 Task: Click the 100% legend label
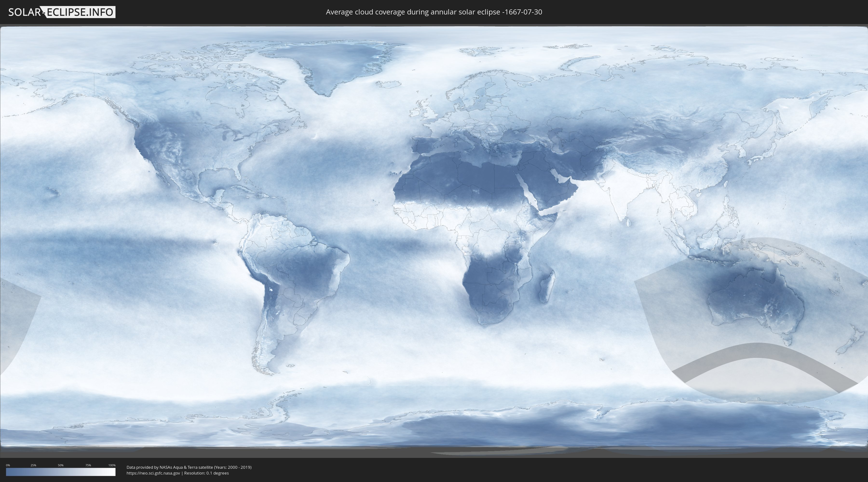pyautogui.click(x=112, y=465)
